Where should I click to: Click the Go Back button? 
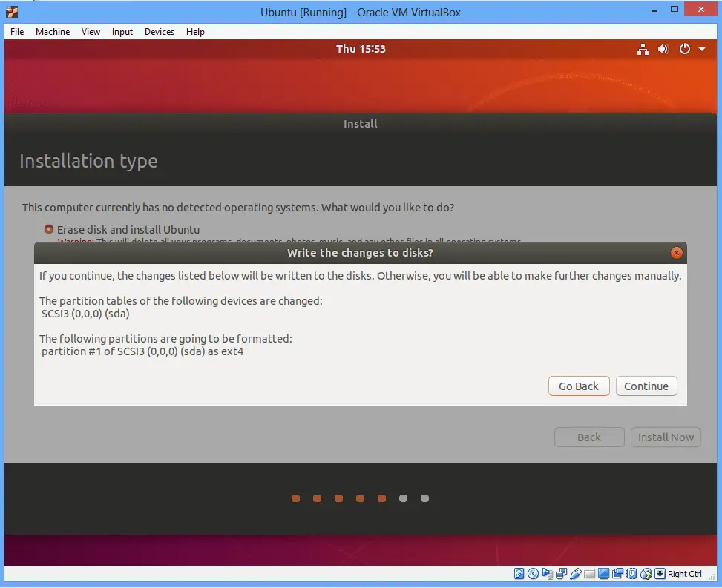[x=579, y=386]
